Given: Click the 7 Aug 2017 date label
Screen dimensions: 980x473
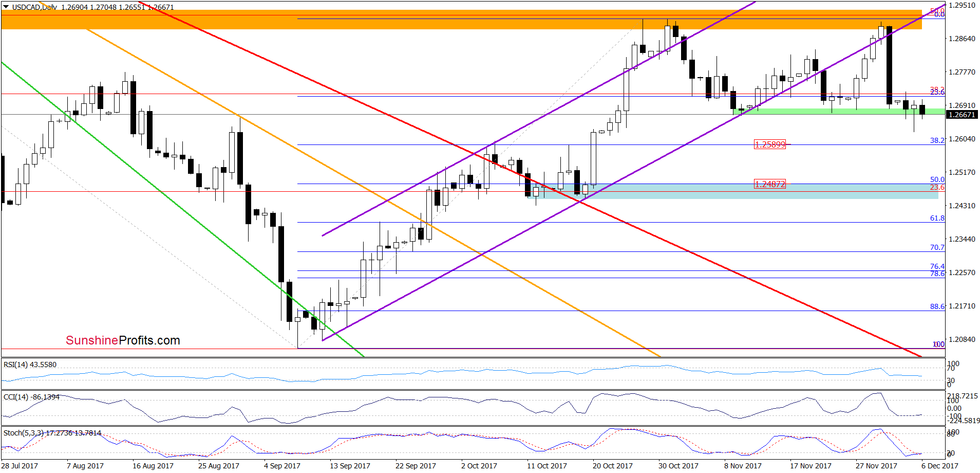Looking at the screenshot, I should pyautogui.click(x=85, y=466).
